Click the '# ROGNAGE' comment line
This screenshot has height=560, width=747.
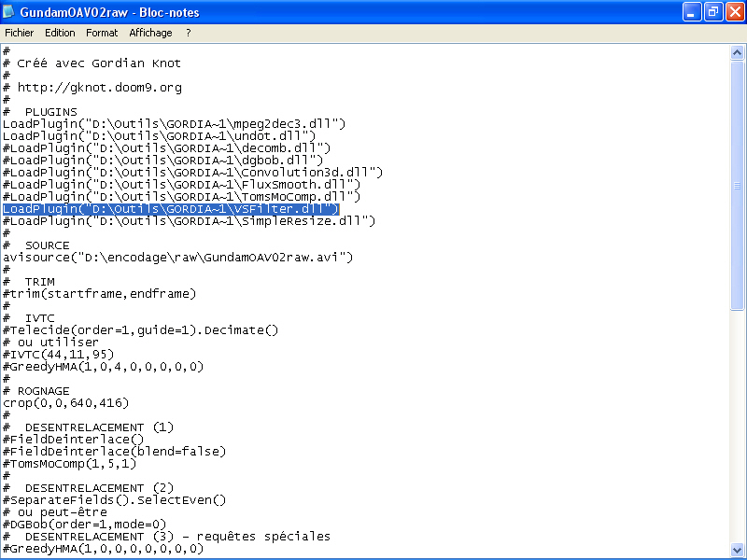tap(36, 391)
